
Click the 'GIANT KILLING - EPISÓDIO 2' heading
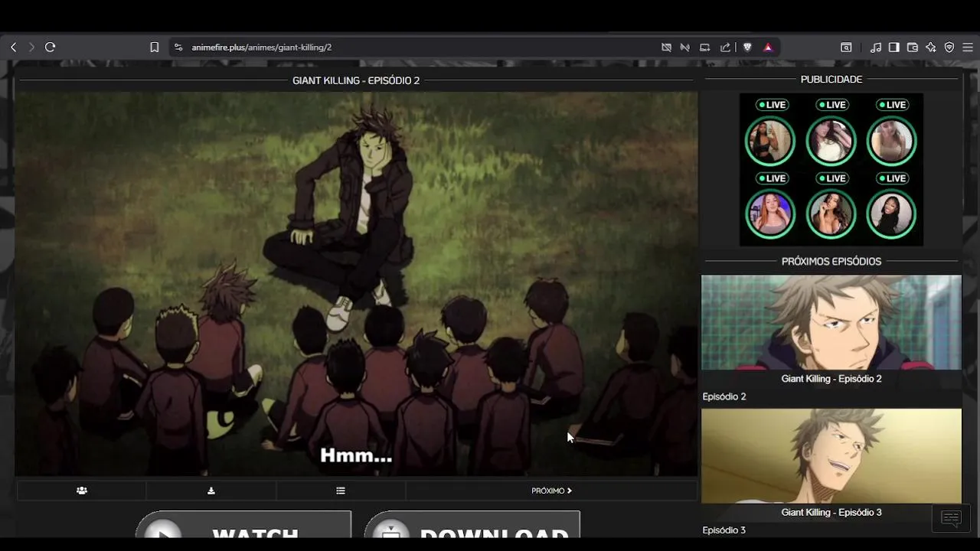[356, 80]
